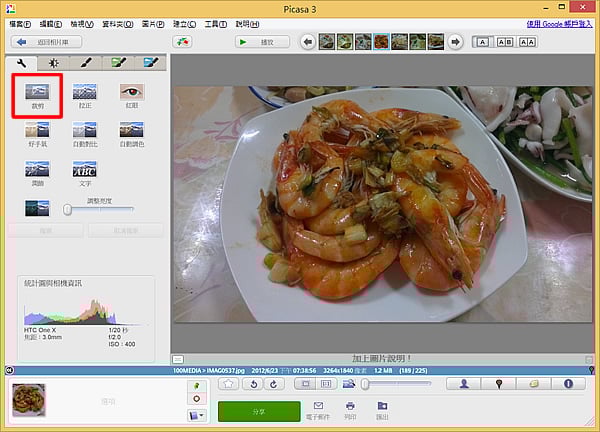Open the Text (文字) tool
Image resolution: width=600 pixels, height=432 pixels.
tap(85, 173)
